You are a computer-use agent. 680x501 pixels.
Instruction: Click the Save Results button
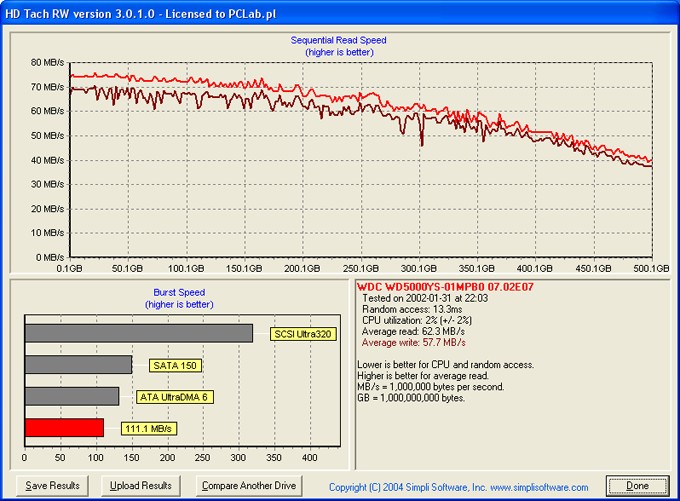52,486
